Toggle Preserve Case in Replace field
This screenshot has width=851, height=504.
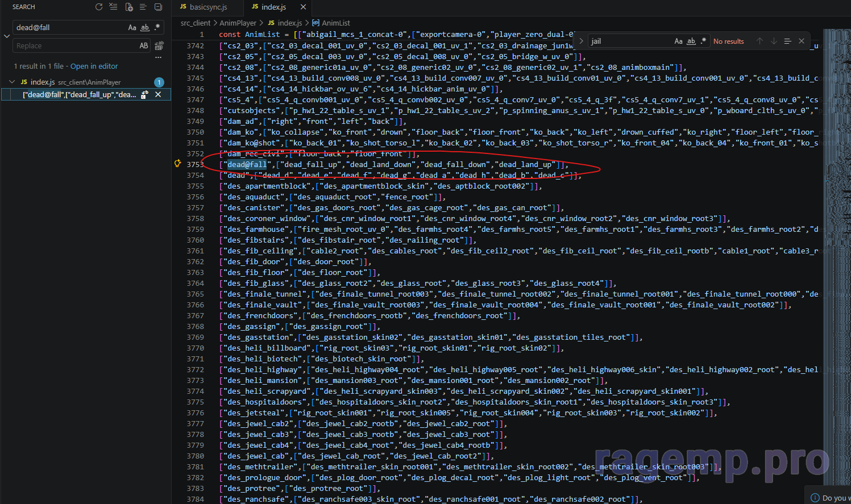[x=144, y=45]
